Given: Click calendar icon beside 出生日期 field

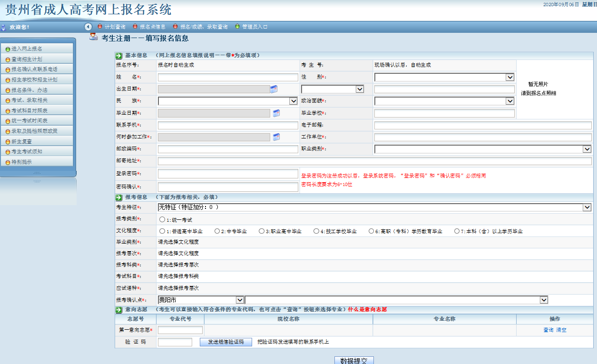Looking at the screenshot, I should point(274,89).
